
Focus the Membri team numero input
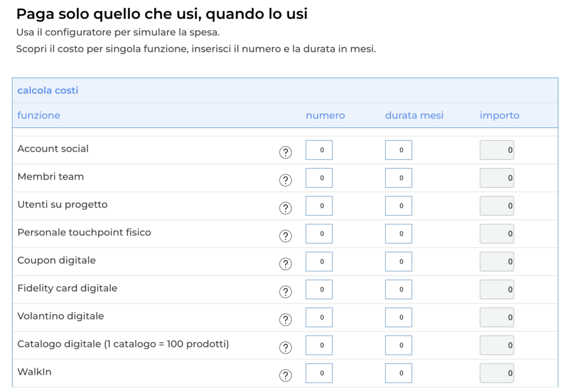(319, 178)
